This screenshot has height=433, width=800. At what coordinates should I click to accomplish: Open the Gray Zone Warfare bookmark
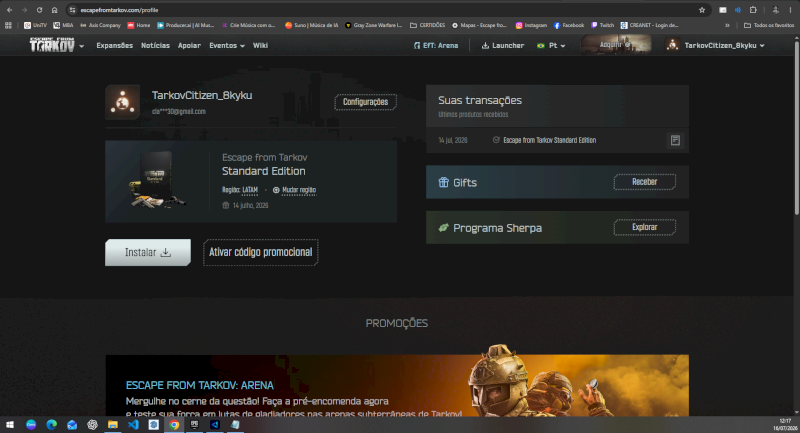[x=373, y=25]
